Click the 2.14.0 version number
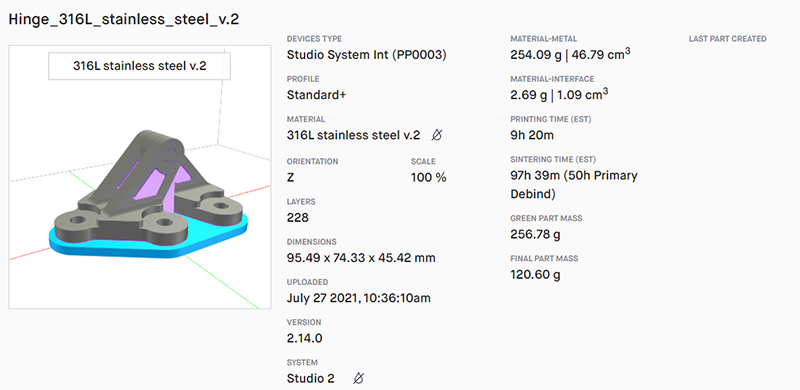The image size is (800, 390). pyautogui.click(x=305, y=338)
